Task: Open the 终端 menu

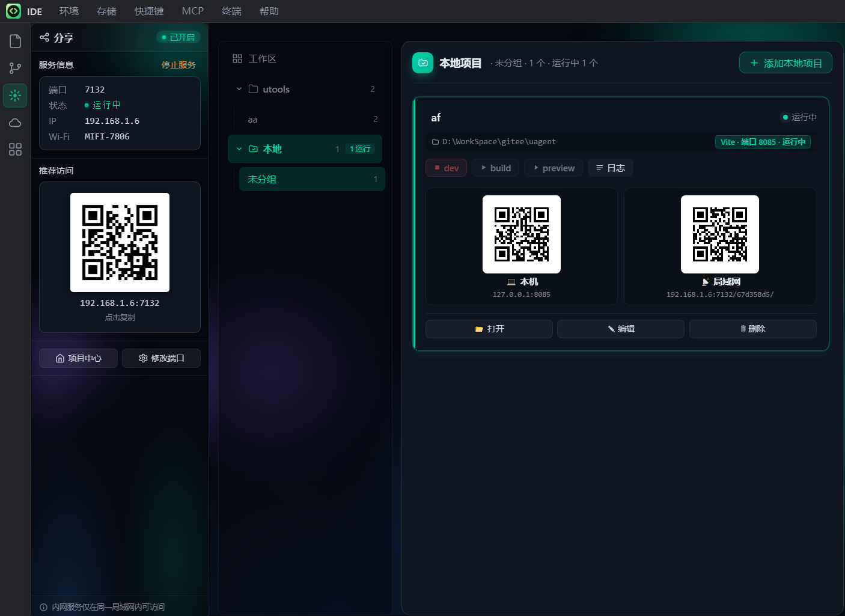Action: 231,11
